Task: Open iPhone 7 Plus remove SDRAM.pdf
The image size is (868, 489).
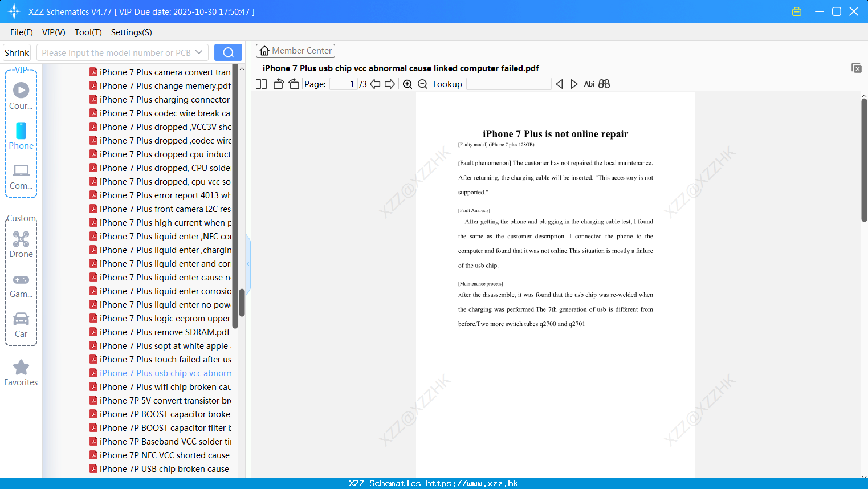Action: pyautogui.click(x=160, y=332)
